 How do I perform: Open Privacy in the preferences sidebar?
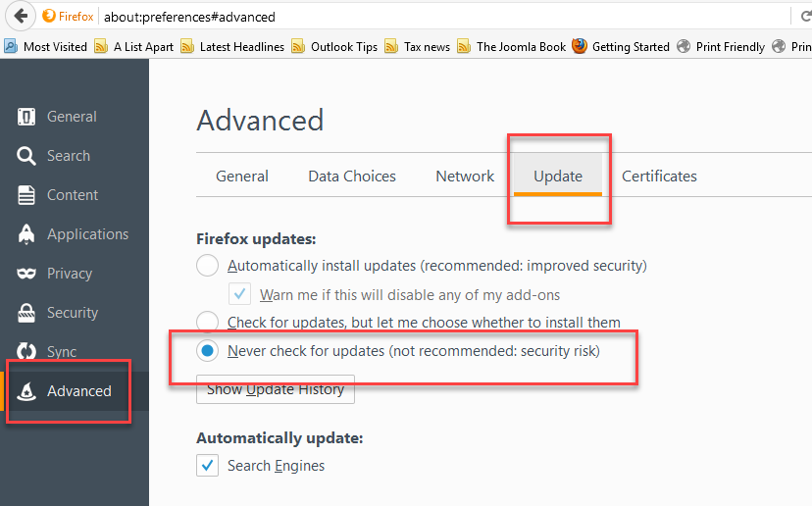[x=70, y=274]
